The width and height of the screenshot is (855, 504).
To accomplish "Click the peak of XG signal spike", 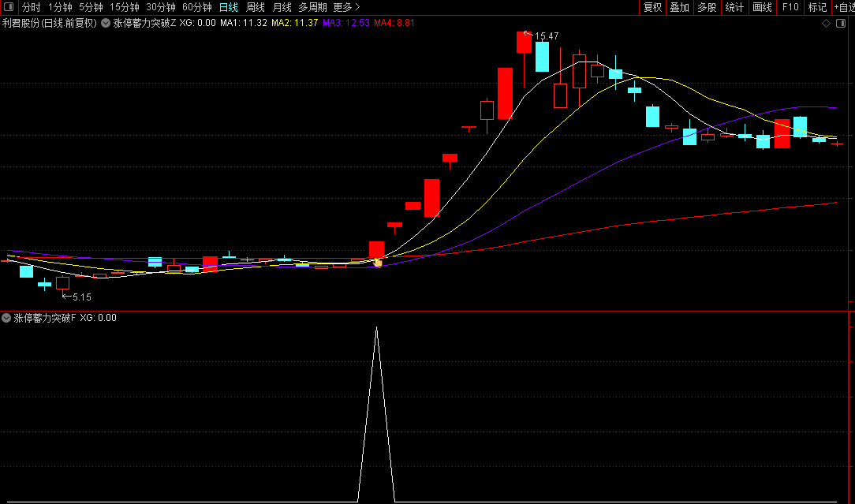I will [x=376, y=328].
